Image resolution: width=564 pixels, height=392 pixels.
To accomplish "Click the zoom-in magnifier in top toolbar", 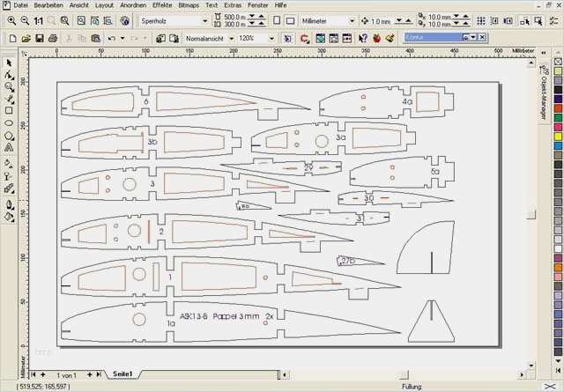I will [x=10, y=20].
